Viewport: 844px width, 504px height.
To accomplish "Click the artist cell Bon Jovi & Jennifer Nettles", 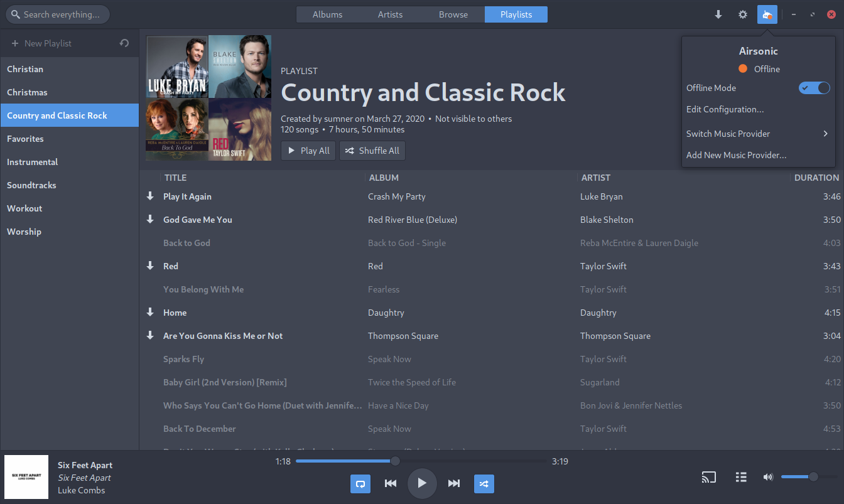I will tap(631, 405).
